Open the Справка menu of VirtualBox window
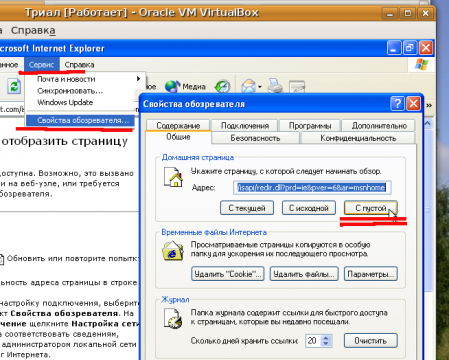Screen dimensions: 449x360 33,30
